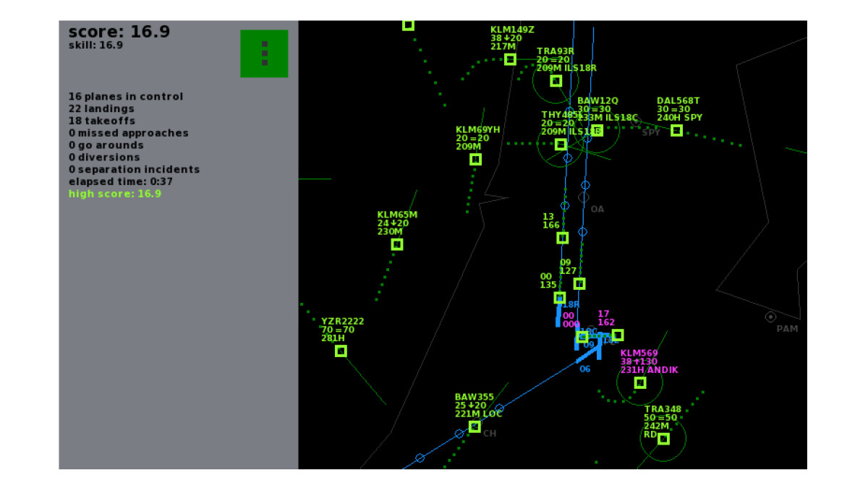Click the 0 diversions line

pos(104,158)
